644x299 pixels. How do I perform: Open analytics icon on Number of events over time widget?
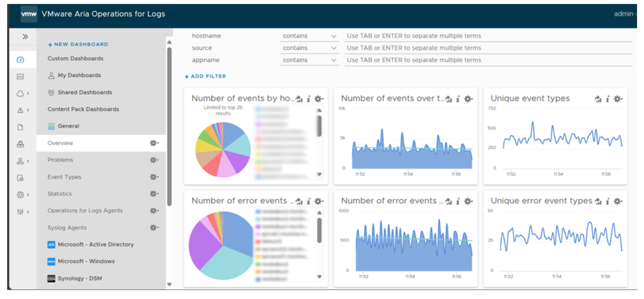448,99
